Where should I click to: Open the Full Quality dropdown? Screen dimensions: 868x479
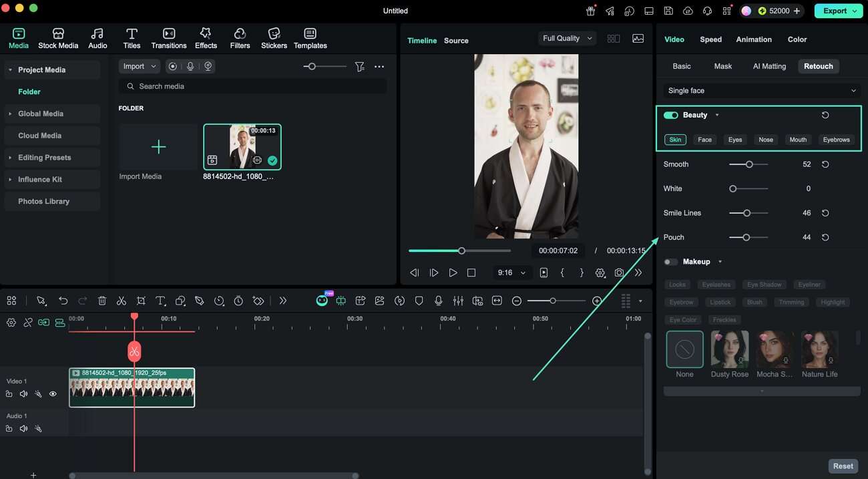coord(567,39)
